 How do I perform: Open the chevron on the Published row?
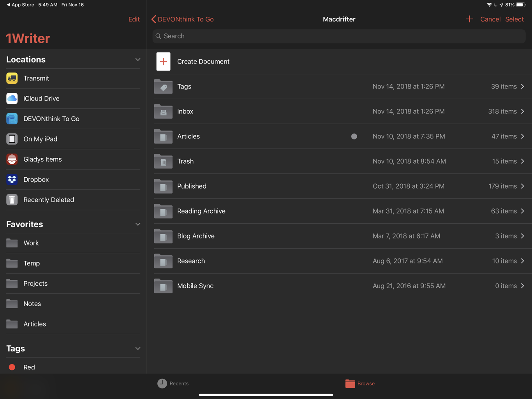[523, 186]
